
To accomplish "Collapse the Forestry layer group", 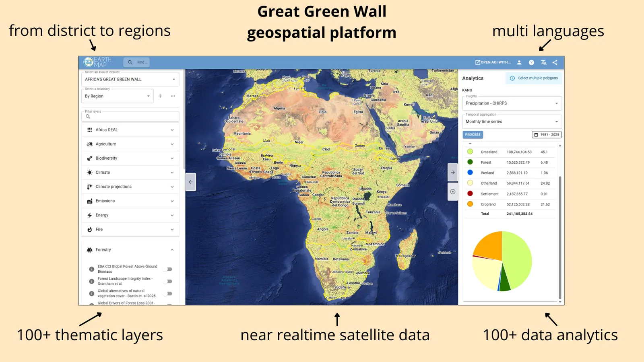I will click(131, 250).
